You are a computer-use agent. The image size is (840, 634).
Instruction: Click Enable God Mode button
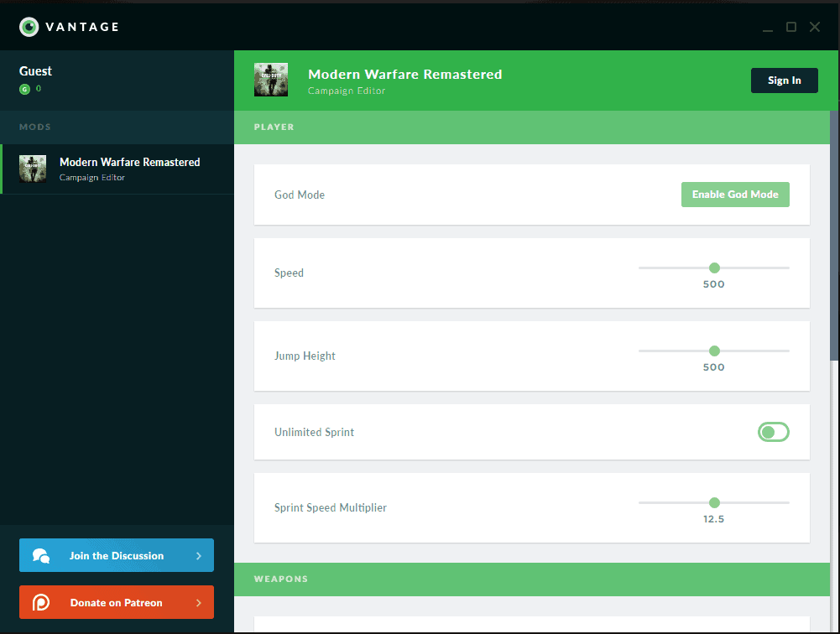click(736, 195)
